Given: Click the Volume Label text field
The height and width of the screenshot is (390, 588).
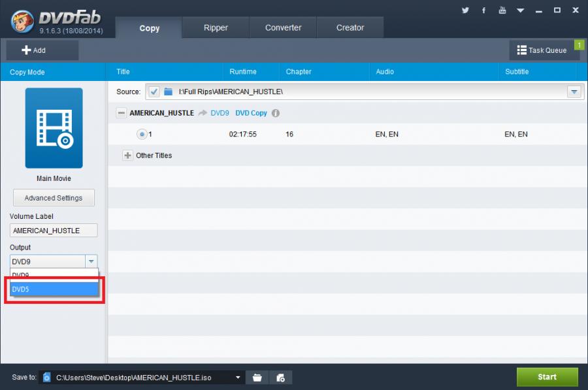Looking at the screenshot, I should (54, 231).
